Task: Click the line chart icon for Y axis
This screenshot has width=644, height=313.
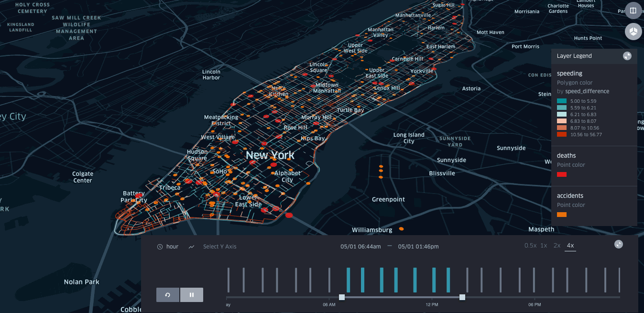Action: [x=192, y=247]
